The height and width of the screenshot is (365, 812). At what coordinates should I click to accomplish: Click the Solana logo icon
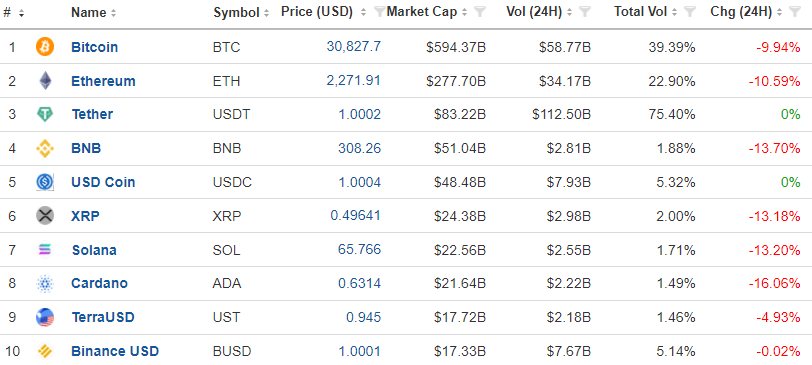45,250
